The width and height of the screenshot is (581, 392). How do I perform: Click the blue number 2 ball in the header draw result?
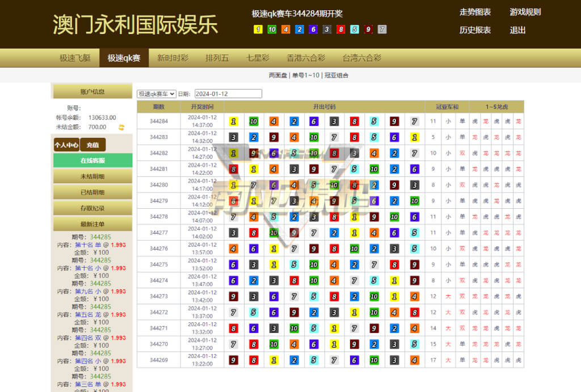coord(300,29)
